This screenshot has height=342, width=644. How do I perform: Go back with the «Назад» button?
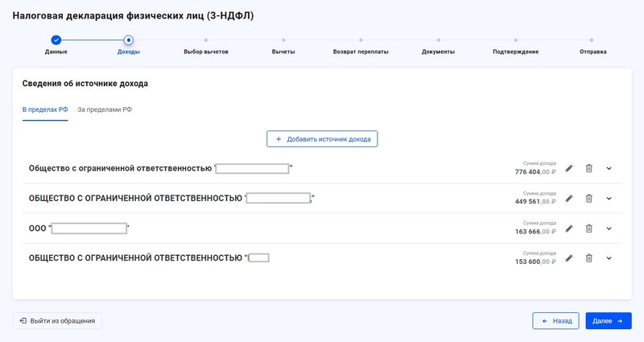(x=555, y=321)
